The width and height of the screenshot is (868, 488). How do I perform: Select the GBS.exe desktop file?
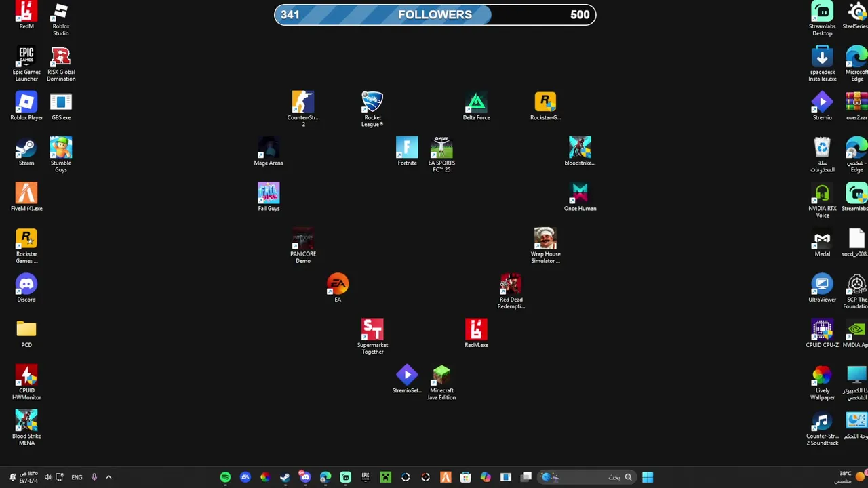61,106
